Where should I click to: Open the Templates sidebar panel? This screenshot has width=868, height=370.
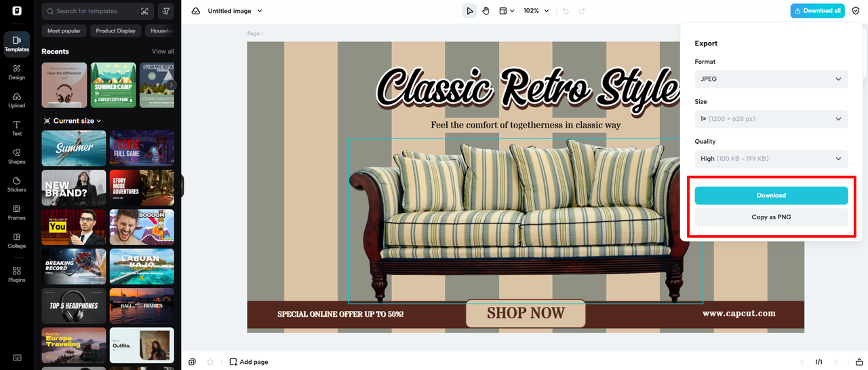tap(17, 44)
